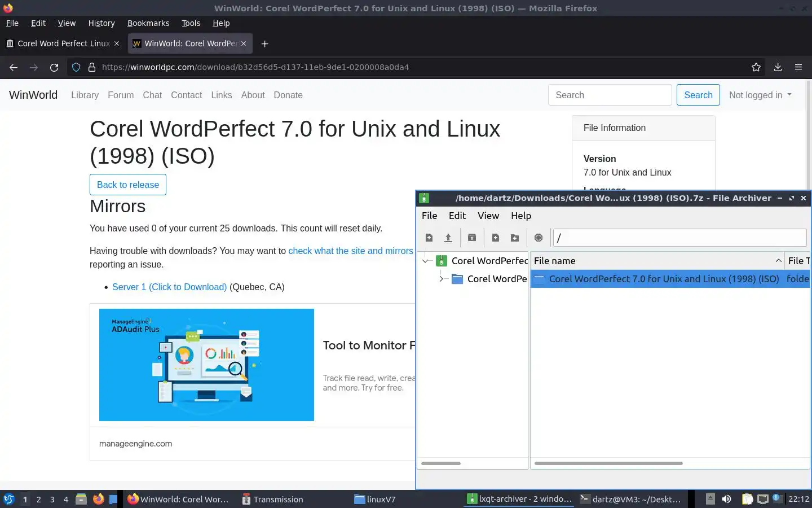Click the padlock site security icon
The width and height of the screenshot is (812, 508).
(92, 67)
